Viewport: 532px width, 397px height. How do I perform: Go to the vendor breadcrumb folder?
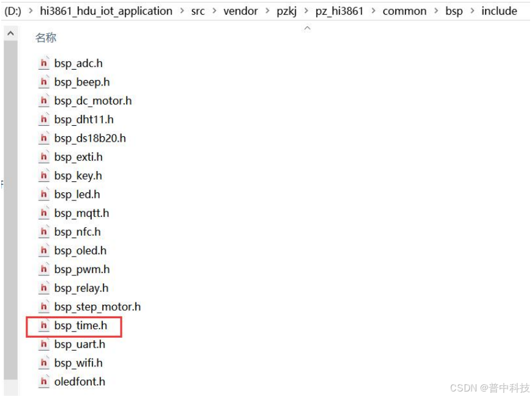coord(240,11)
